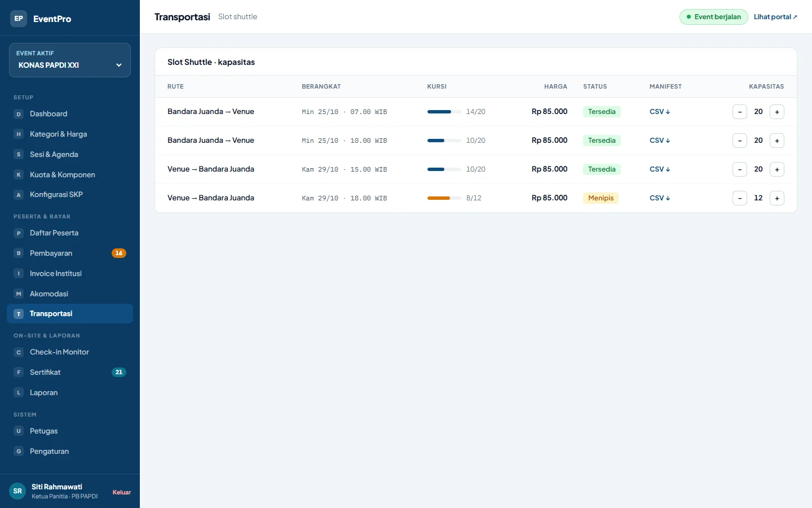Click user name Siti Rahmawati

tap(57, 487)
